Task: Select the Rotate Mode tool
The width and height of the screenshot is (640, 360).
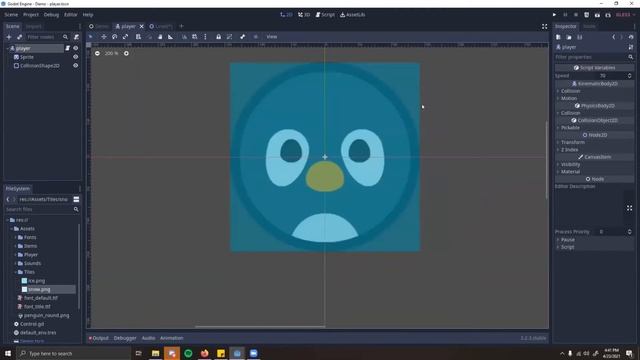Action: tap(115, 37)
